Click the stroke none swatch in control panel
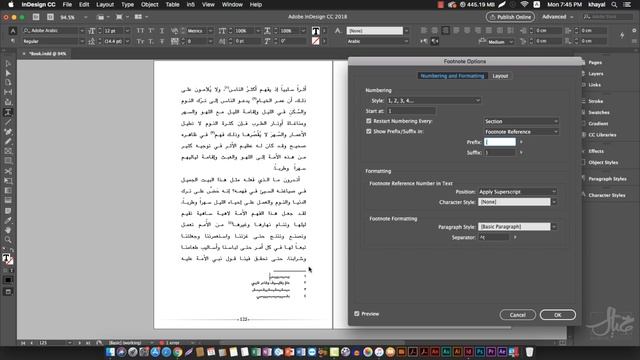 [x=316, y=41]
